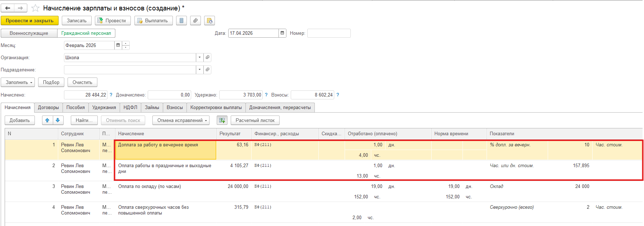The height and width of the screenshot is (226, 644).
Task: Open the Договоры tab
Action: (49, 107)
